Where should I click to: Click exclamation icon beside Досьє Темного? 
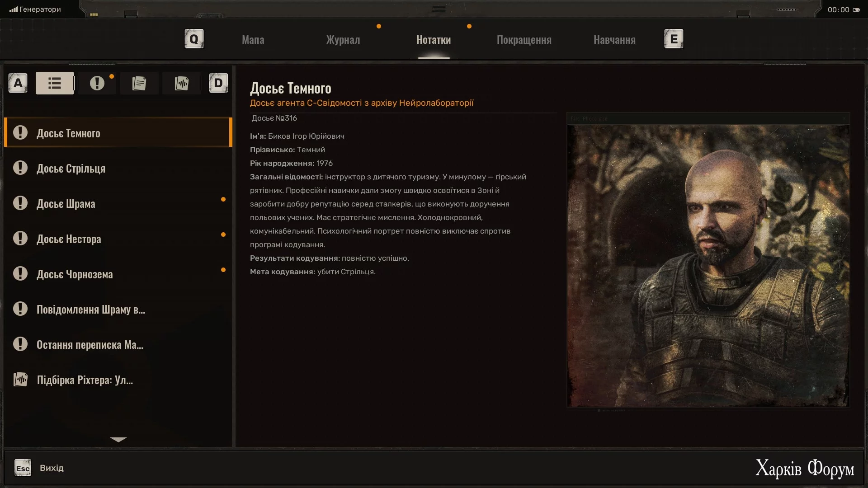[20, 132]
